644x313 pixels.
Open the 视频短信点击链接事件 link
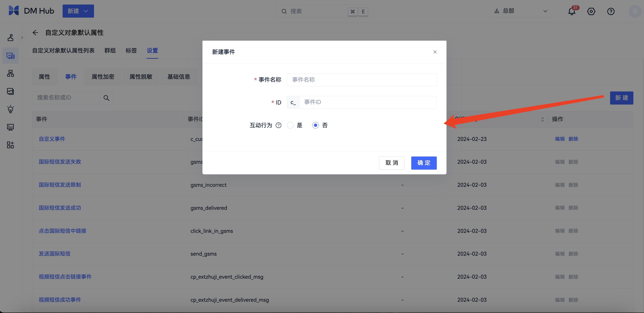[x=65, y=277]
